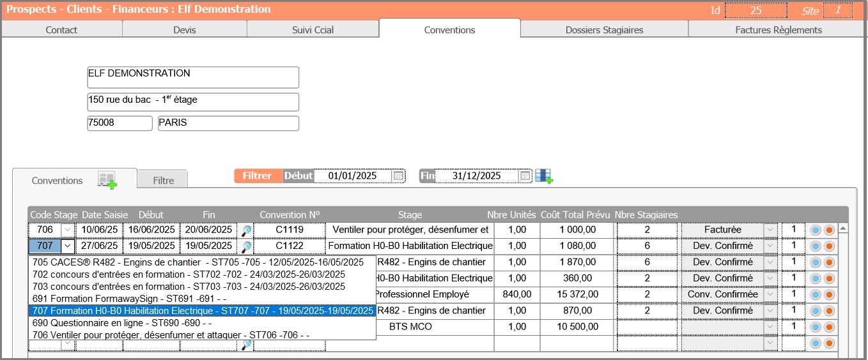Screen dimensions: 868x360
Task: Open the Filtre sub-tab
Action: [163, 180]
